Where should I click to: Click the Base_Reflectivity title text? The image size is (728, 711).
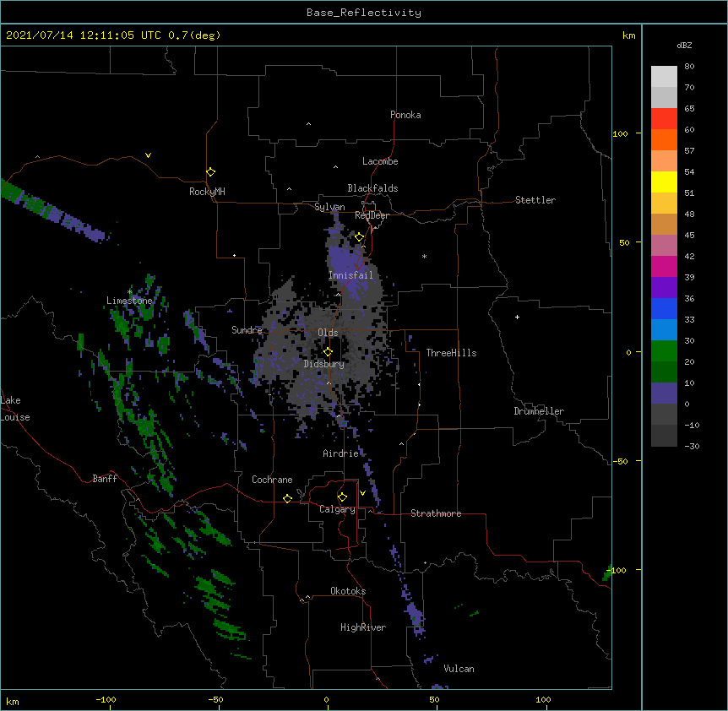tap(364, 13)
